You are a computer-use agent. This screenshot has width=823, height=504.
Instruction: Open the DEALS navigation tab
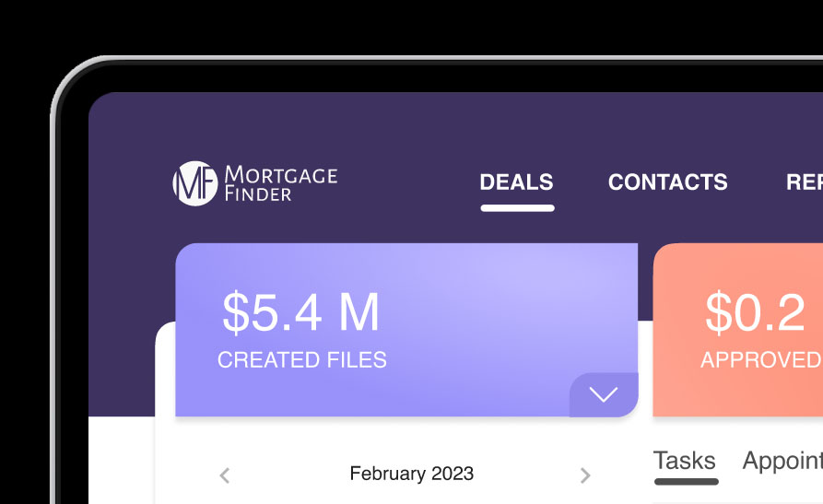(x=516, y=182)
